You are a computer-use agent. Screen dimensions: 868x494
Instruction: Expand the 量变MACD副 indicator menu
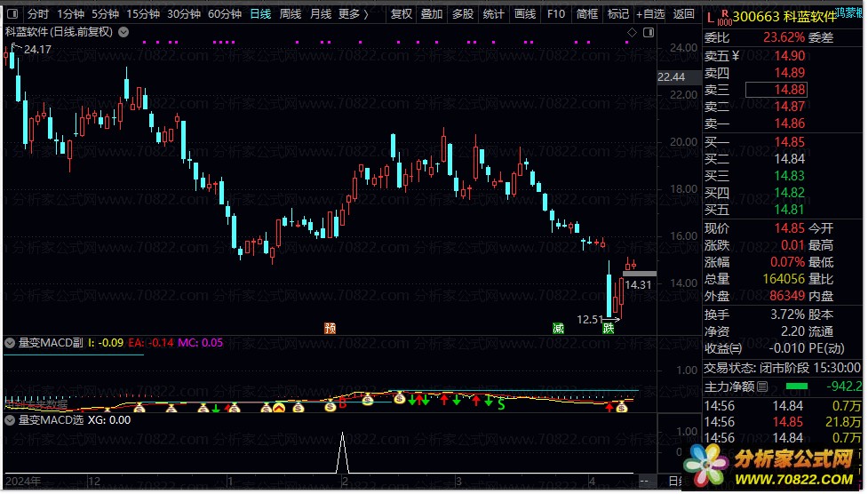[x=10, y=343]
